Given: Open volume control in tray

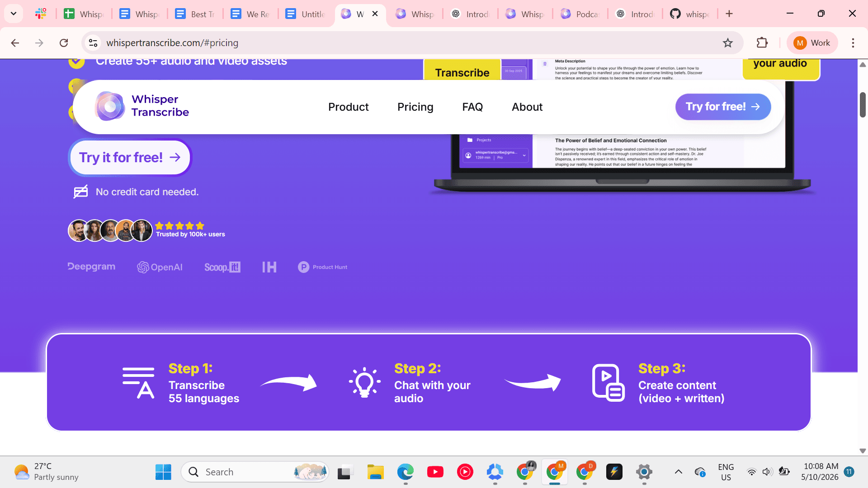Looking at the screenshot, I should (767, 472).
